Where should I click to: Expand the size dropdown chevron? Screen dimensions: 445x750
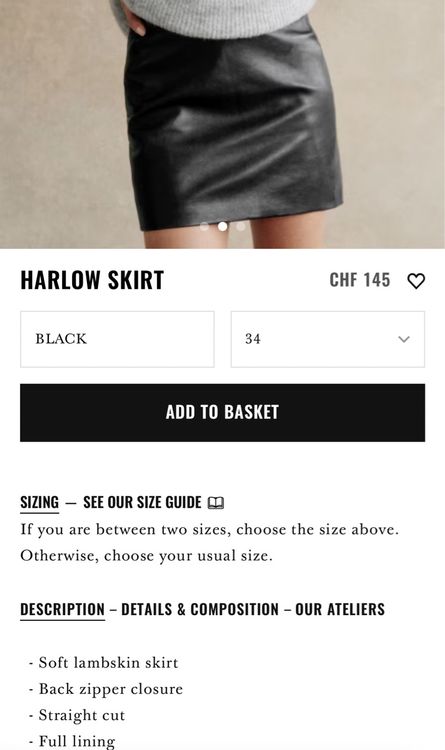click(404, 339)
